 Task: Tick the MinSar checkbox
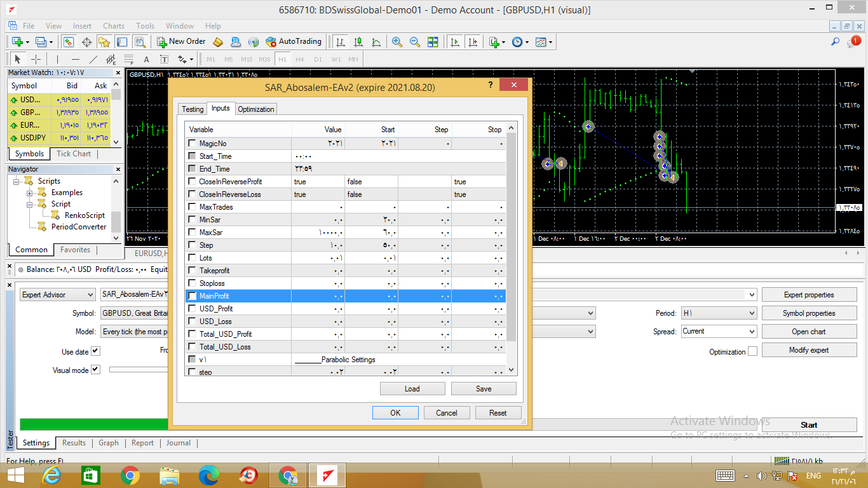point(193,220)
